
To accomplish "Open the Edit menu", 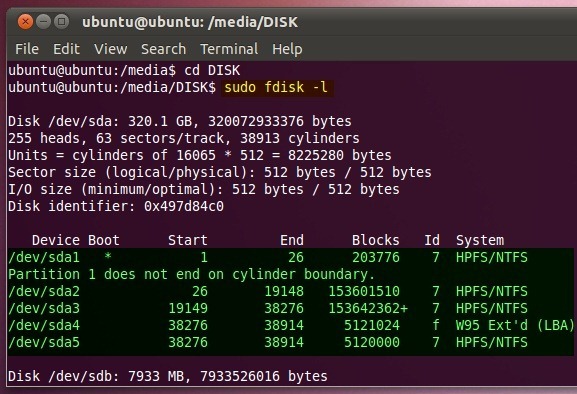I will click(66, 49).
